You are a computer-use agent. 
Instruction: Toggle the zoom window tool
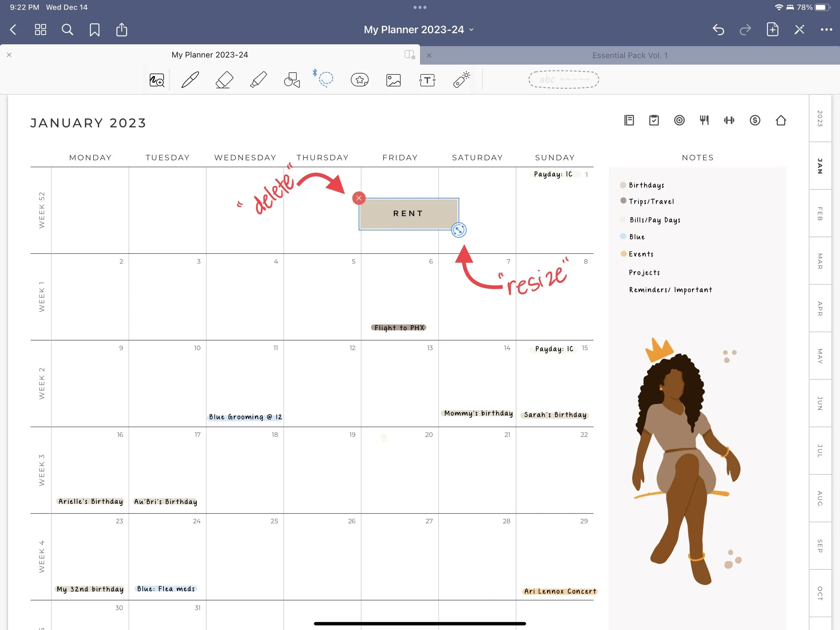click(x=157, y=80)
